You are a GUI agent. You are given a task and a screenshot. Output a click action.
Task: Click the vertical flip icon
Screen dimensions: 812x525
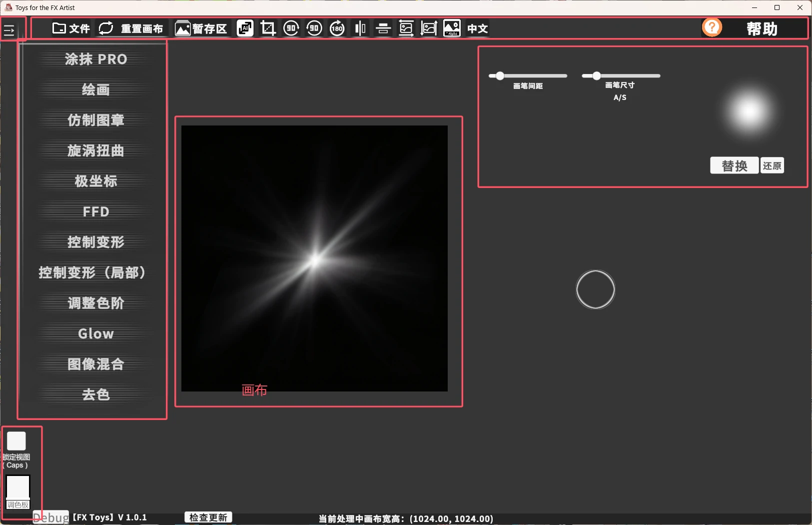click(x=383, y=28)
